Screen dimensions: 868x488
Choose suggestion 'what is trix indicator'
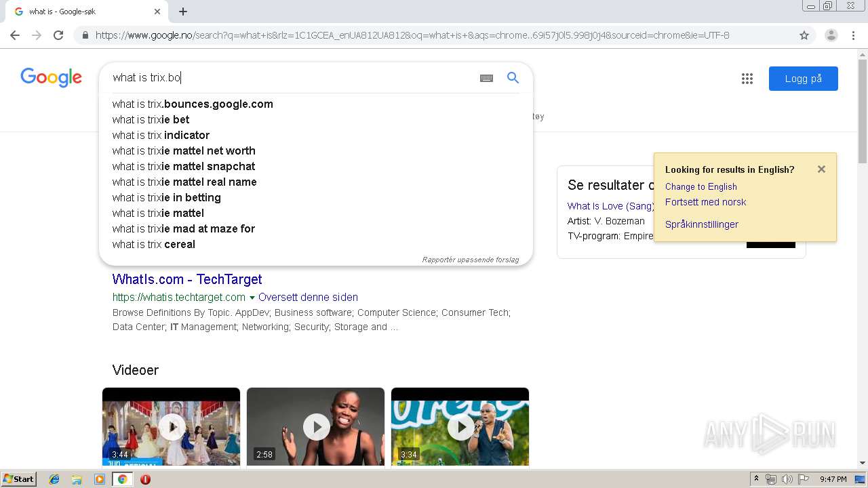tap(316, 135)
